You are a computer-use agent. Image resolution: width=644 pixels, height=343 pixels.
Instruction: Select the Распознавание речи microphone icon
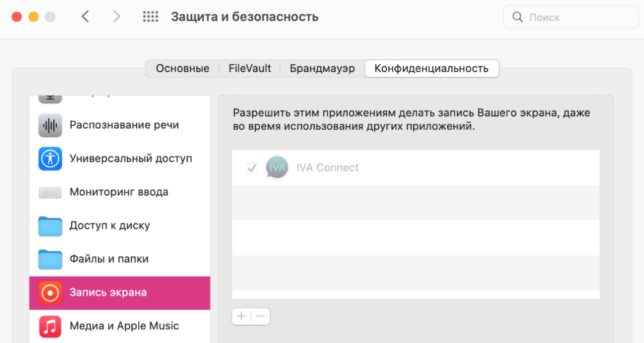(50, 124)
